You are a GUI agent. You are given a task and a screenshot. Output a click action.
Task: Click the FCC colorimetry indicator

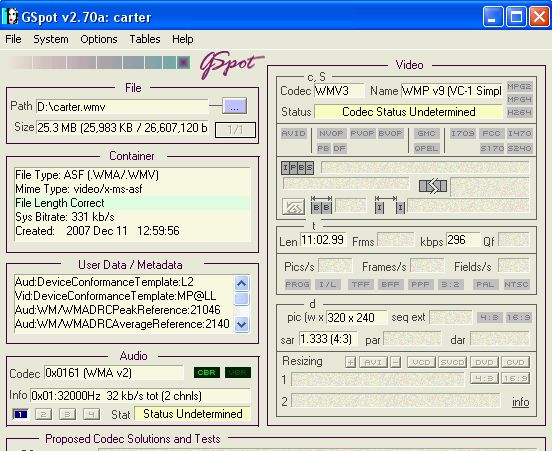coord(491,134)
